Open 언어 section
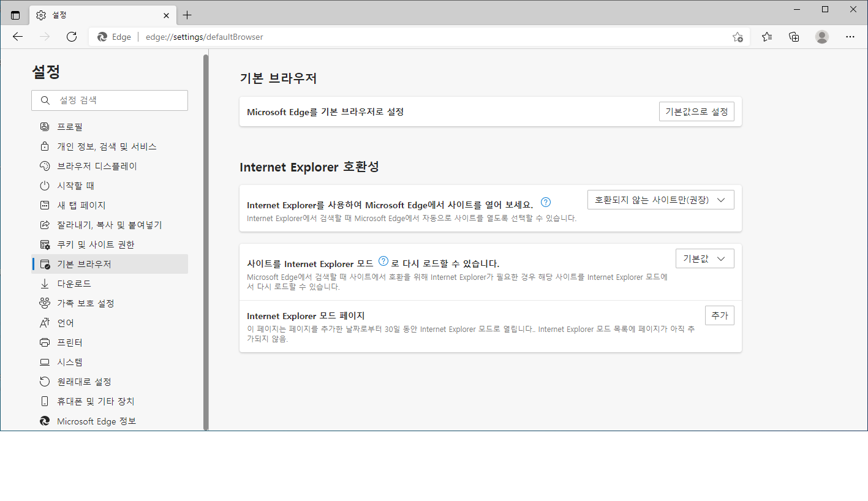The image size is (868, 501). click(110, 323)
